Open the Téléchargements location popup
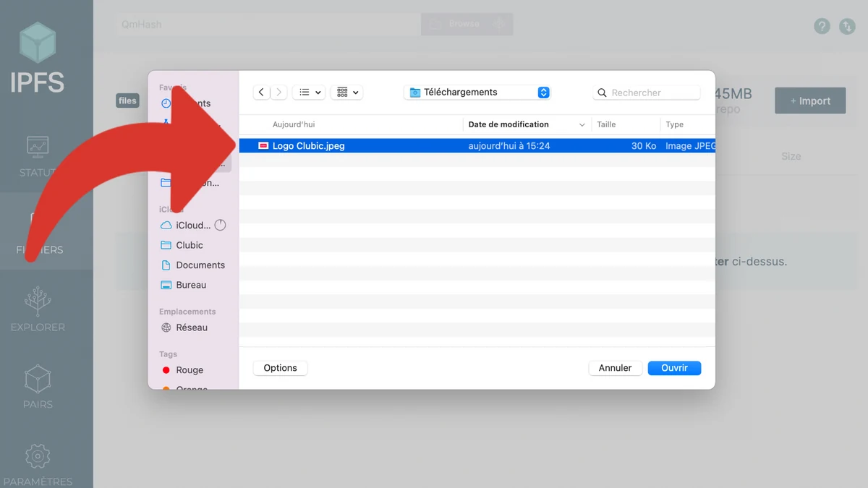The image size is (868, 488). point(479,93)
